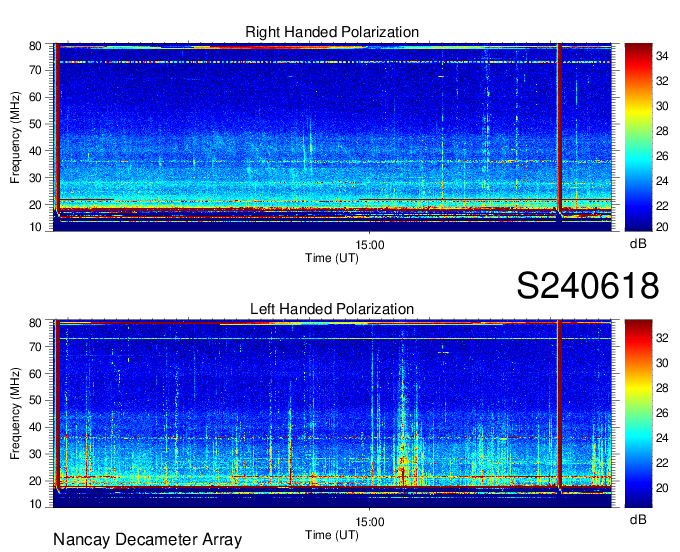The image size is (680, 552).
Task: Click the upper color bar's 34 tick value
Action: pos(662,56)
